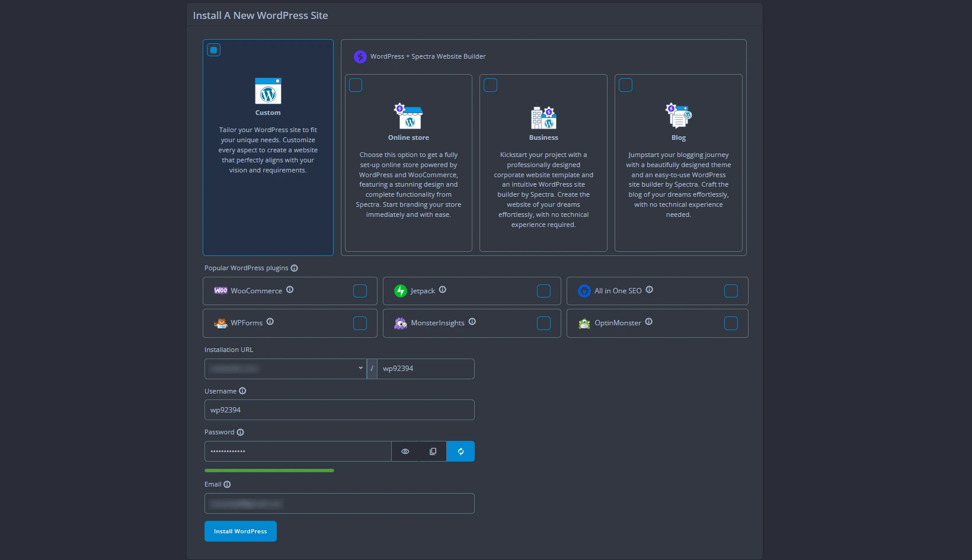Click the Email info icon

tap(227, 485)
